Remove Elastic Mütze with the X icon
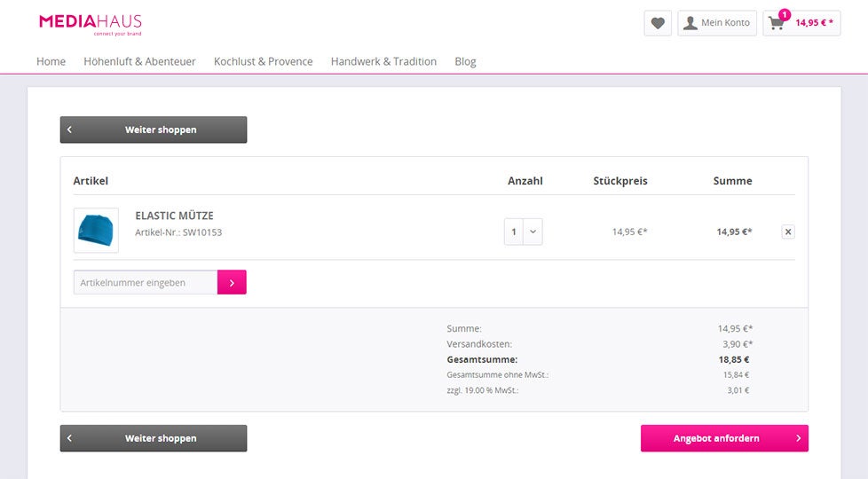 pyautogui.click(x=788, y=232)
